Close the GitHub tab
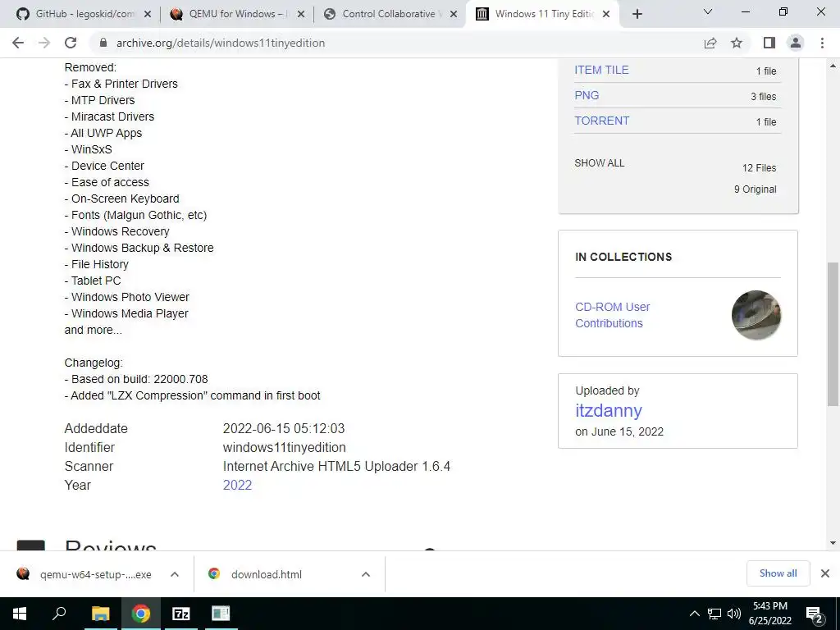The width and height of the screenshot is (840, 630). click(x=148, y=14)
